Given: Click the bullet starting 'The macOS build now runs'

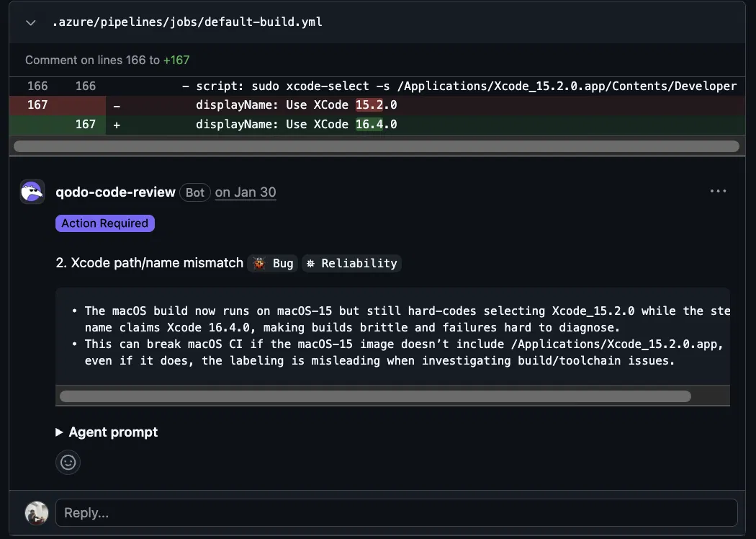Looking at the screenshot, I should [x=408, y=319].
